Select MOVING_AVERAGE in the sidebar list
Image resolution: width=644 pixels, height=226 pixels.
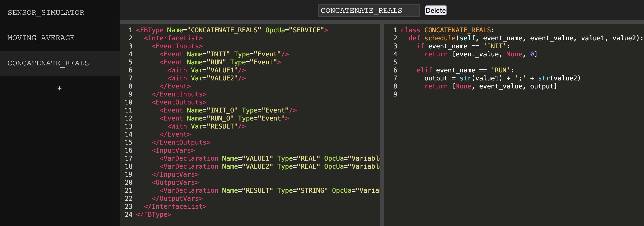pos(60,38)
